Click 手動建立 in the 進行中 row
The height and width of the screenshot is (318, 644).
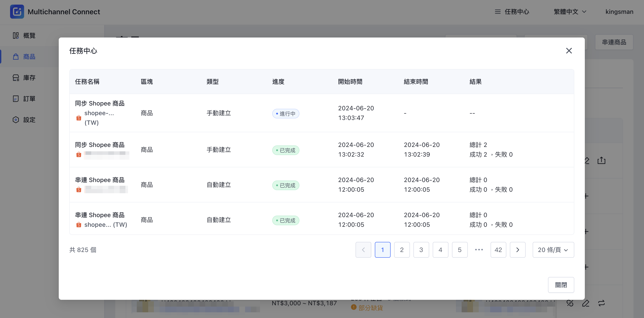pyautogui.click(x=219, y=113)
